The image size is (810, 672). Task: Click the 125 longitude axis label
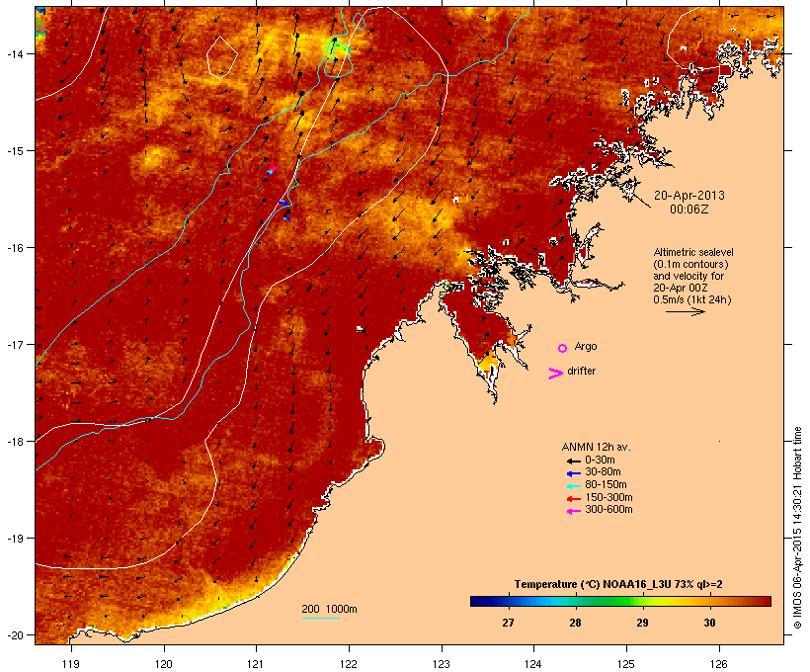[x=626, y=664]
